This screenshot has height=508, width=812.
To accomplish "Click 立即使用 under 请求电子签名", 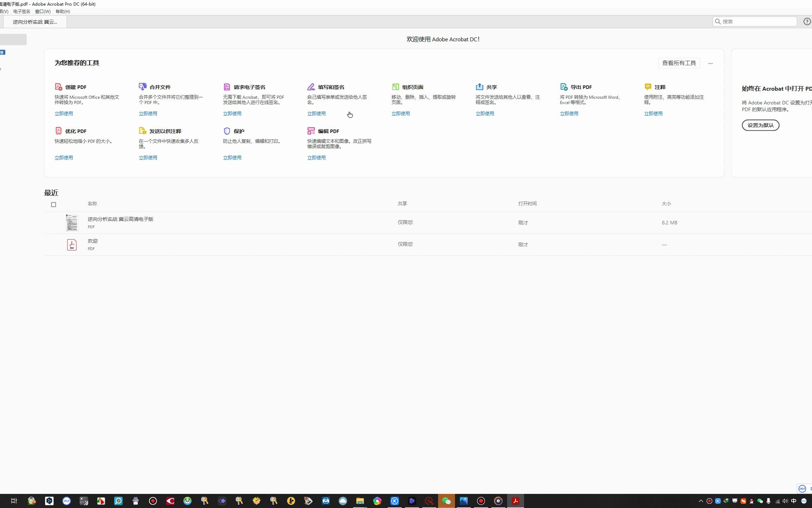I will (232, 114).
